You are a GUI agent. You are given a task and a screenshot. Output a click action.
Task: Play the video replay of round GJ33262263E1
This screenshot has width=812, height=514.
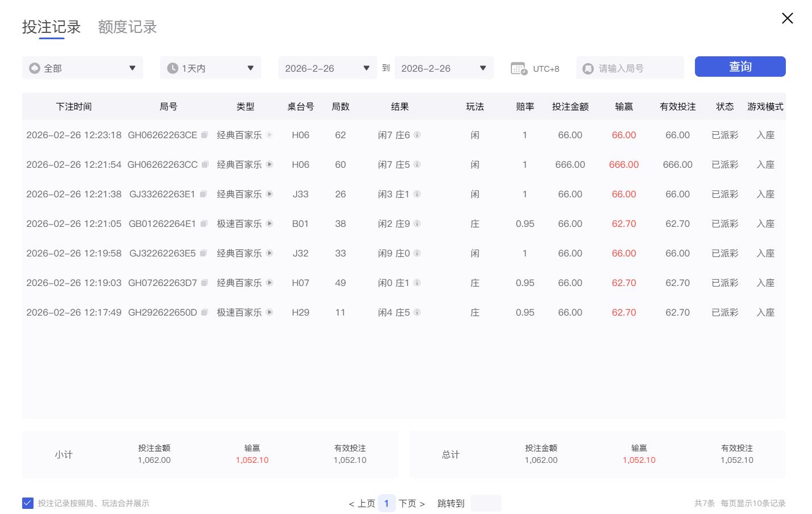tap(270, 194)
